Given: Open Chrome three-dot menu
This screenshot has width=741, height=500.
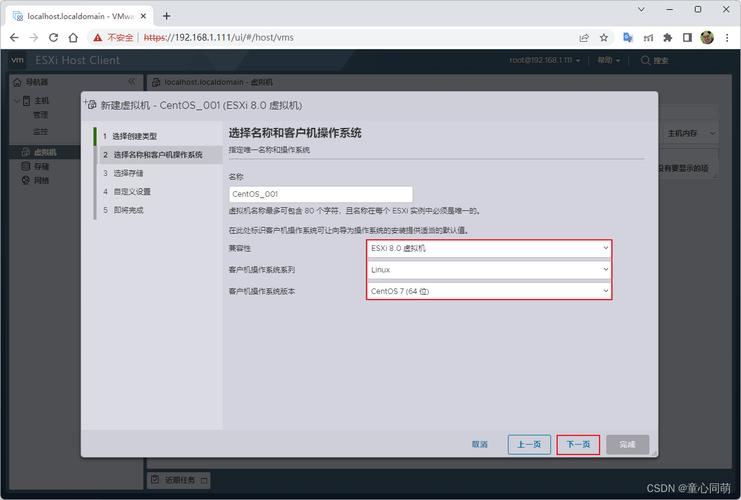Looking at the screenshot, I should [x=727, y=37].
